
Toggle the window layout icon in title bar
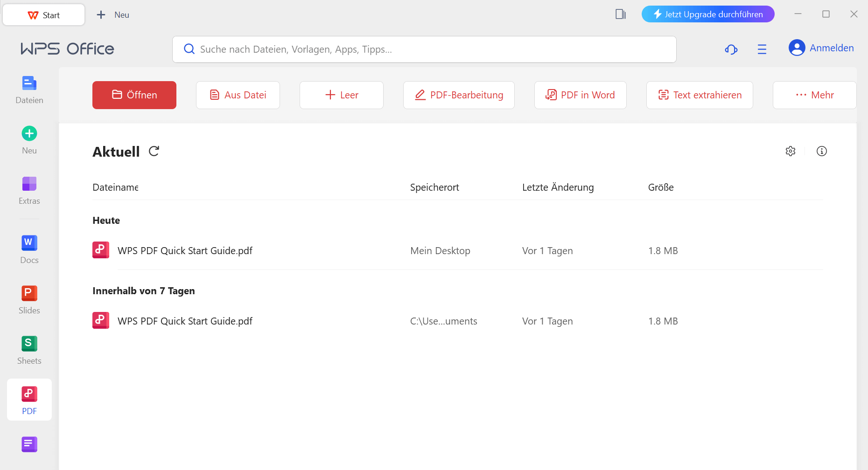coord(621,14)
